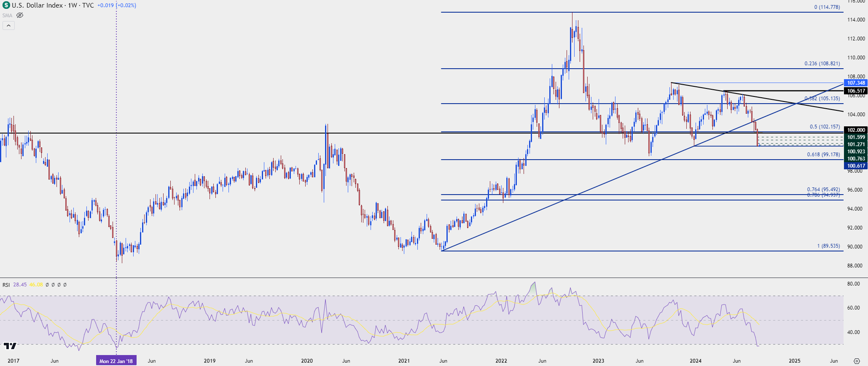Click the +0.019 (+0.02%) change value
868x366 pixels.
click(x=117, y=5)
